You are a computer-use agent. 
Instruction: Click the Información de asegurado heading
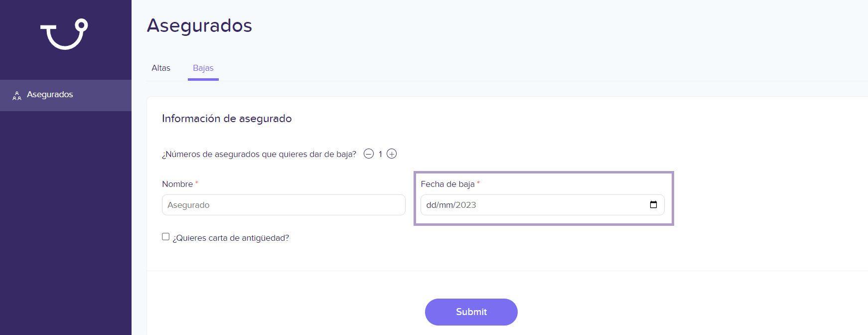227,119
